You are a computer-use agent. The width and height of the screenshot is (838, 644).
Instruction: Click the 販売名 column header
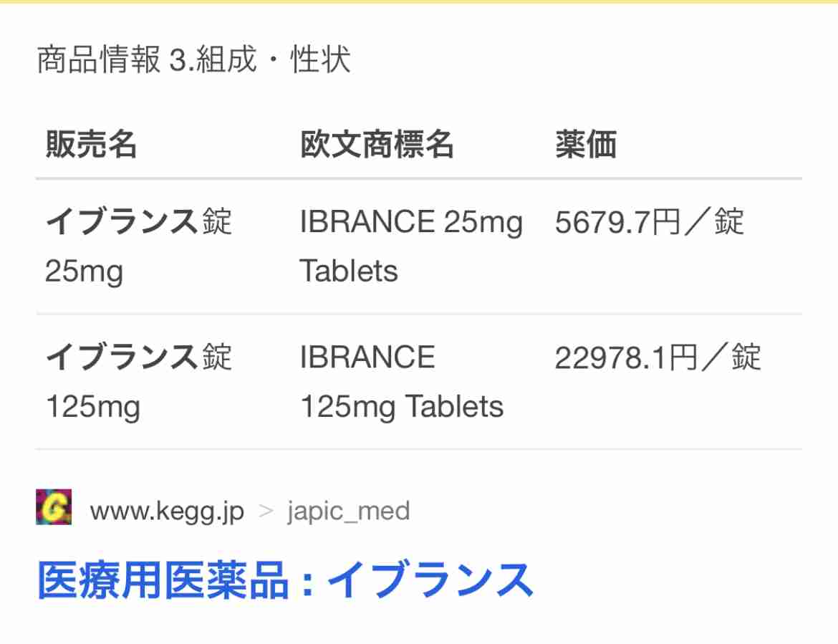[92, 144]
